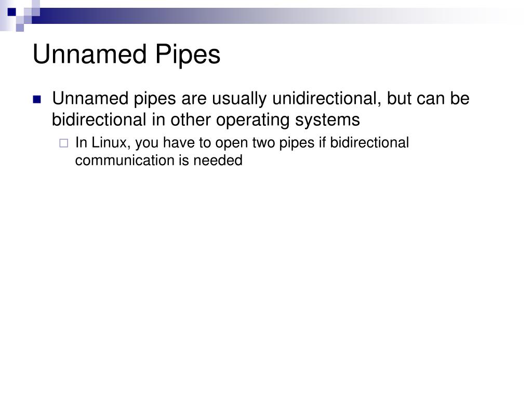Click 'operating systems' in the main bullet
The image size is (532, 399).
click(x=288, y=120)
